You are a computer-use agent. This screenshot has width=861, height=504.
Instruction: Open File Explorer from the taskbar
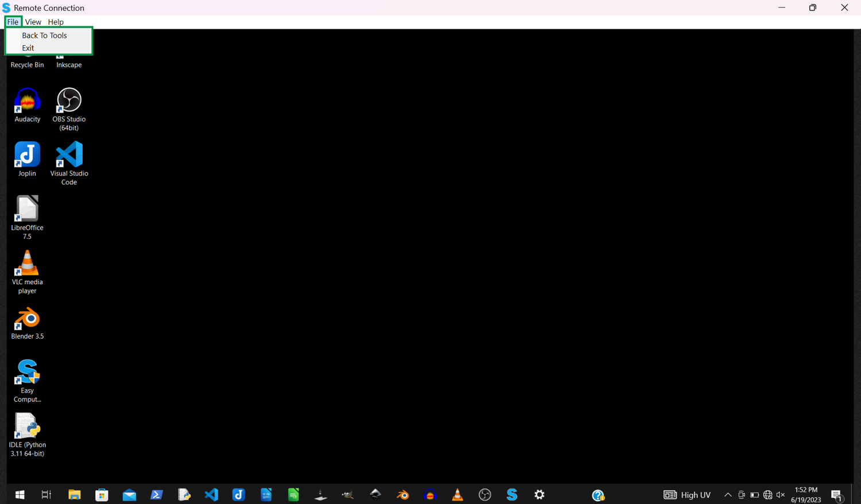pos(75,495)
